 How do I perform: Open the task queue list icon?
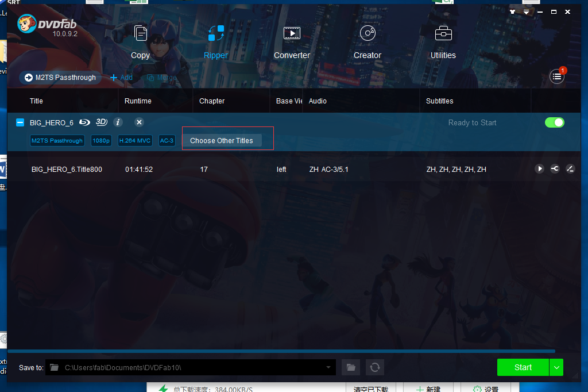click(x=557, y=76)
